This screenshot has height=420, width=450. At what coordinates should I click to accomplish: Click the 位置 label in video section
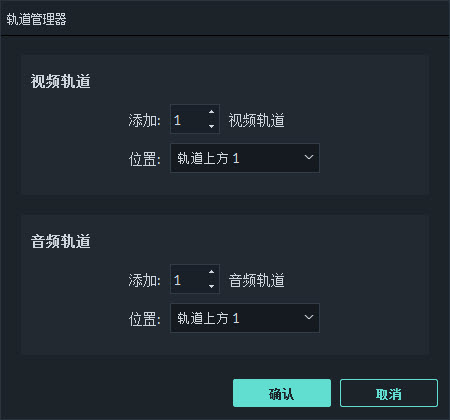pyautogui.click(x=144, y=159)
